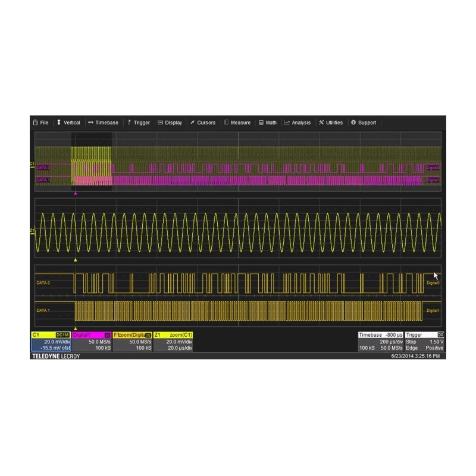Click the orange Digital1 label in bottom grid

433,311
